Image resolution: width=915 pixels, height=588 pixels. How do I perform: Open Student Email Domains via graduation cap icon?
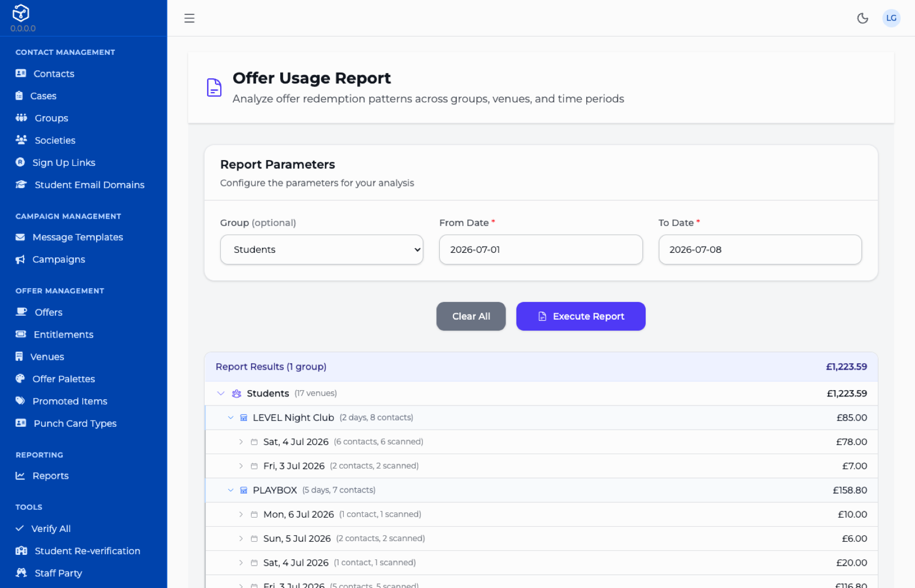click(21, 184)
